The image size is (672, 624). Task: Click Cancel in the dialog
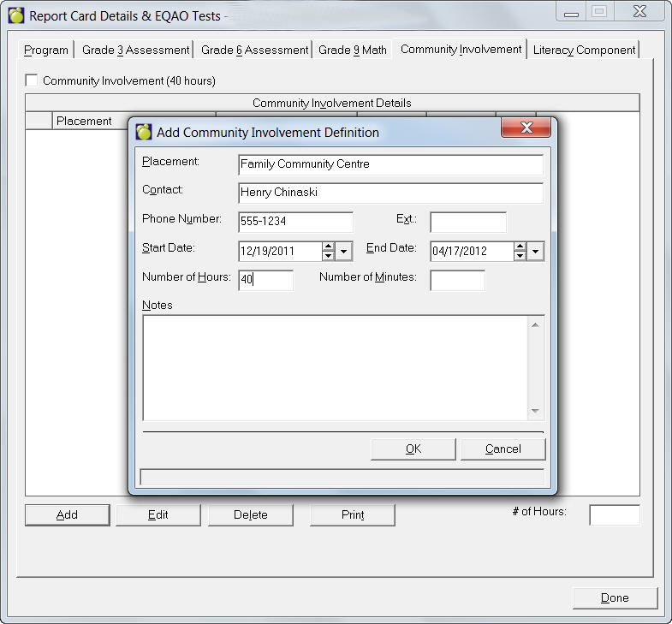(x=503, y=449)
